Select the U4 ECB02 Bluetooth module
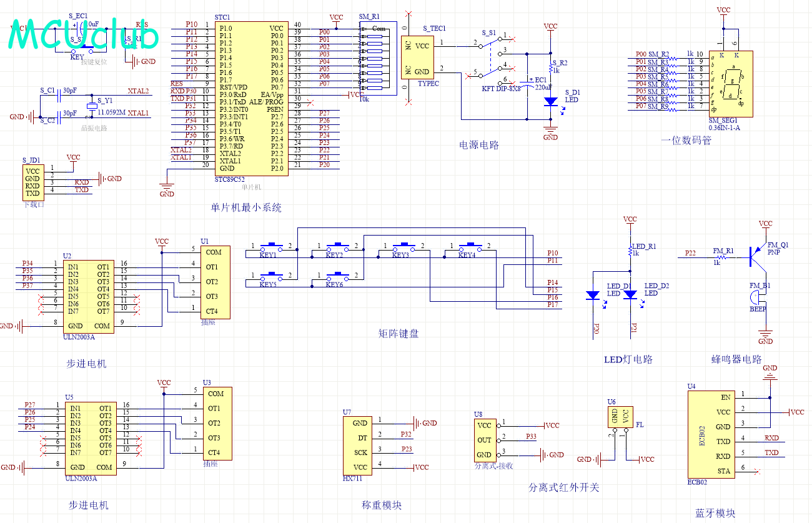 [711, 434]
